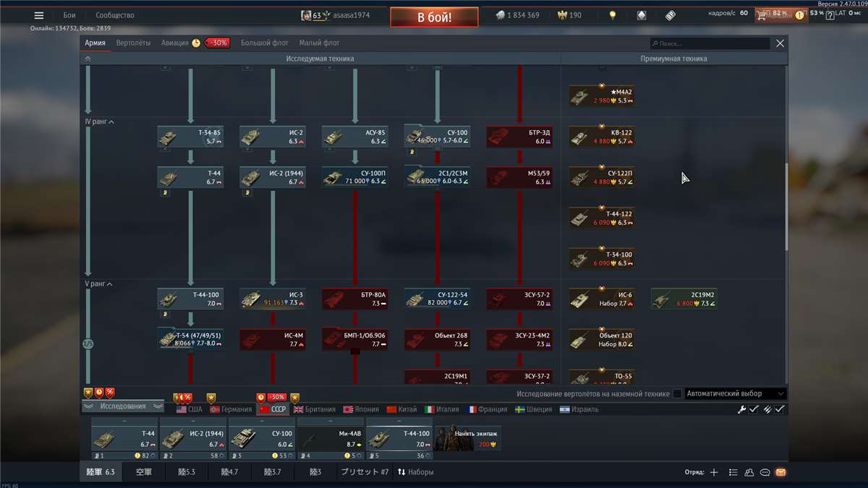This screenshot has width=868, height=488.
Task: Click the Silver Lions balance icon
Action: 501,15
